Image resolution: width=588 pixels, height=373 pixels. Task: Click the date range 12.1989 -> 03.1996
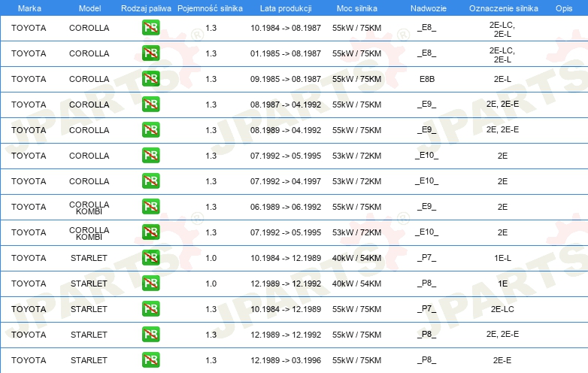286,360
